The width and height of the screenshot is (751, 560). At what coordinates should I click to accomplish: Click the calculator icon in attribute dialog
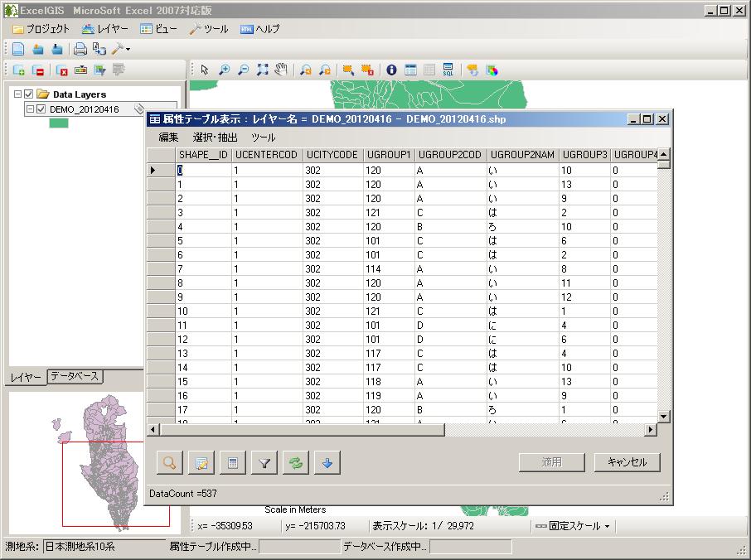233,462
